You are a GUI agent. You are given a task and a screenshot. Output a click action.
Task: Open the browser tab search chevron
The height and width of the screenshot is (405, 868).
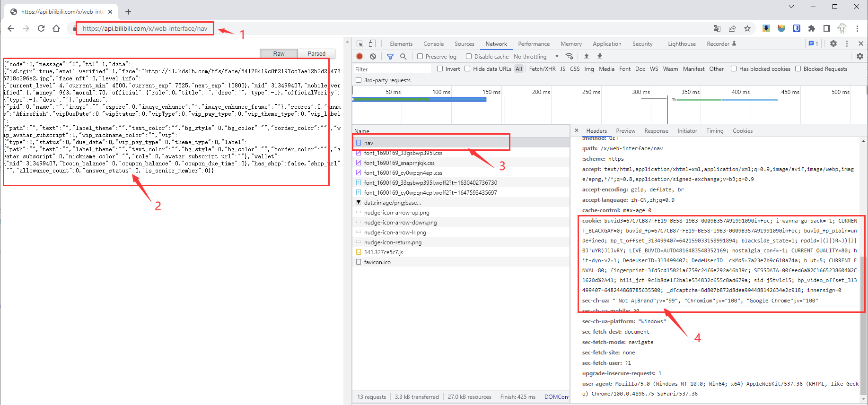[791, 7]
